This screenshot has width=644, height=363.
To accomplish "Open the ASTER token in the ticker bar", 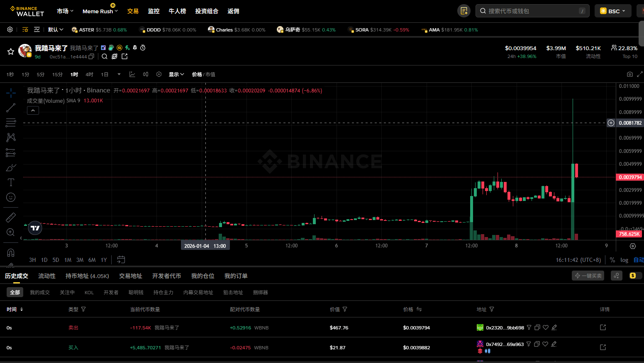I will [x=99, y=30].
